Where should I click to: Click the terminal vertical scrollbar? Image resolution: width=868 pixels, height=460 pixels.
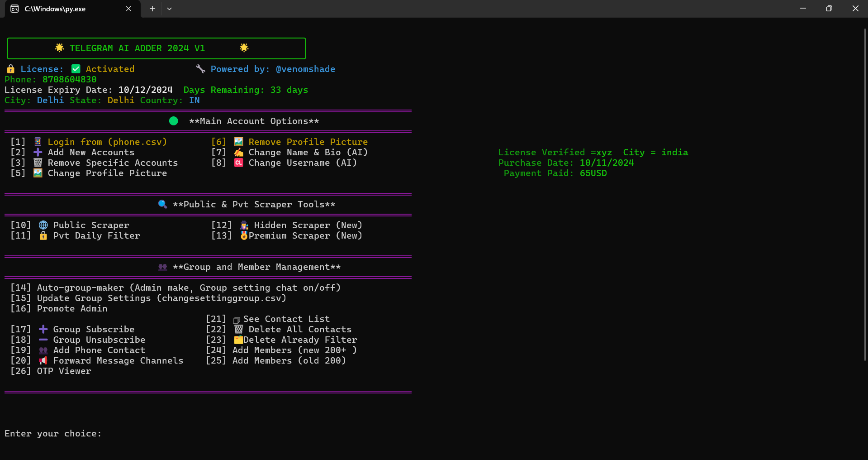point(865,195)
